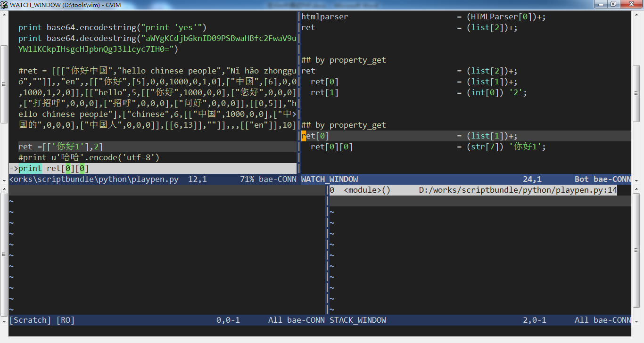644x343 pixels.
Task: Click the scroll-down arrow of the playpen.py scrollbar
Action: [4, 180]
